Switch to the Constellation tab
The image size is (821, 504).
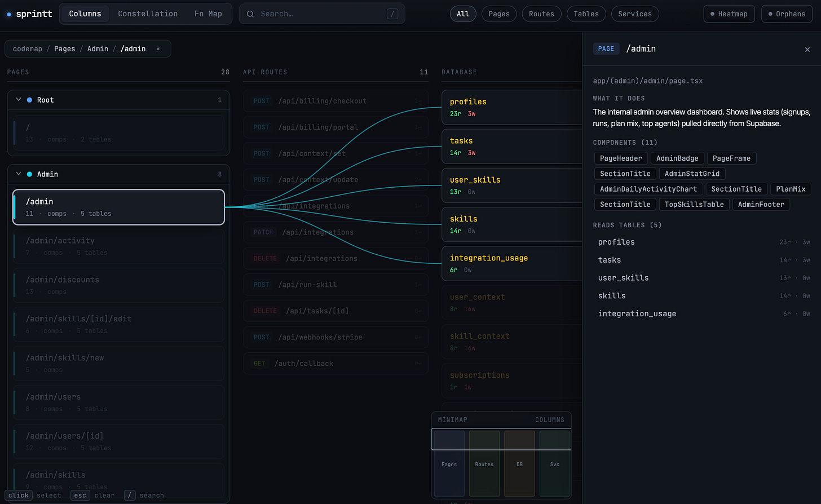point(148,14)
